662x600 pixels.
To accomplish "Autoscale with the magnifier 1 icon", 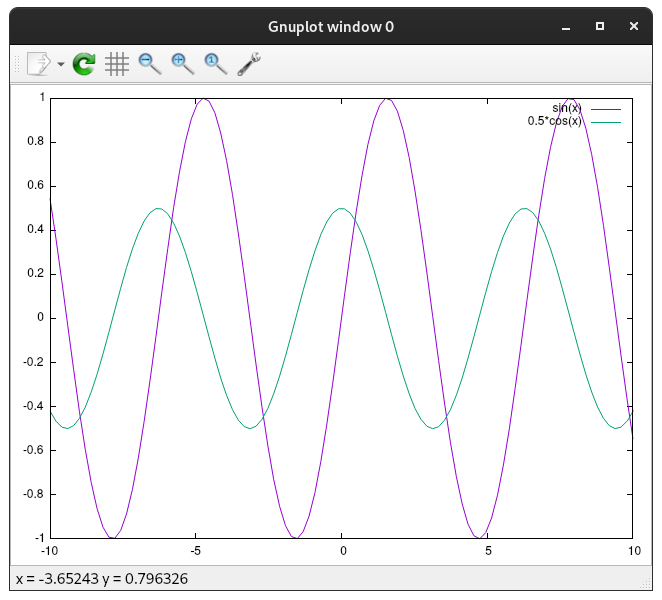I will 216,64.
